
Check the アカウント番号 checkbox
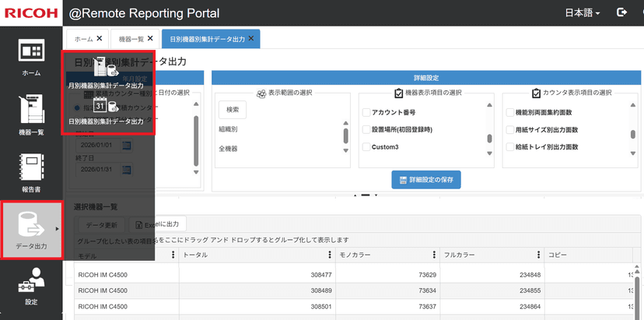[366, 112]
